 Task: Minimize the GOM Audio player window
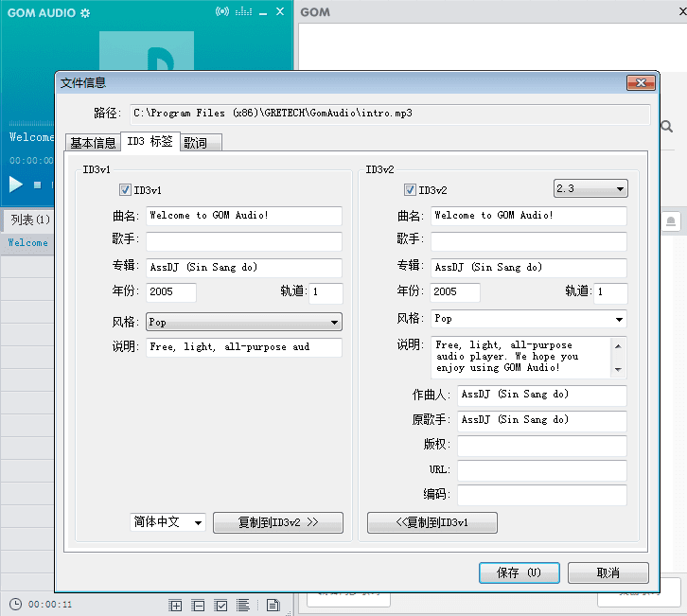click(x=263, y=12)
